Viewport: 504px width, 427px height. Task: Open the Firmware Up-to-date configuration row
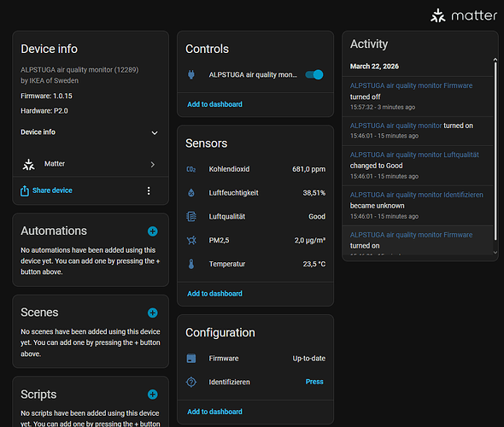coord(255,358)
